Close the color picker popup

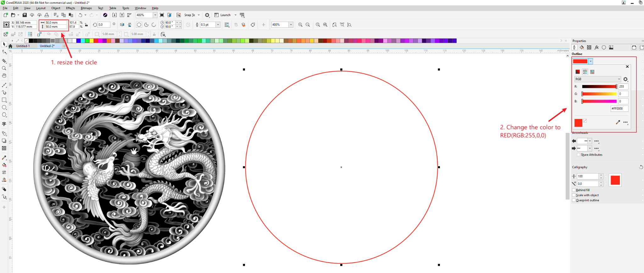pyautogui.click(x=627, y=66)
